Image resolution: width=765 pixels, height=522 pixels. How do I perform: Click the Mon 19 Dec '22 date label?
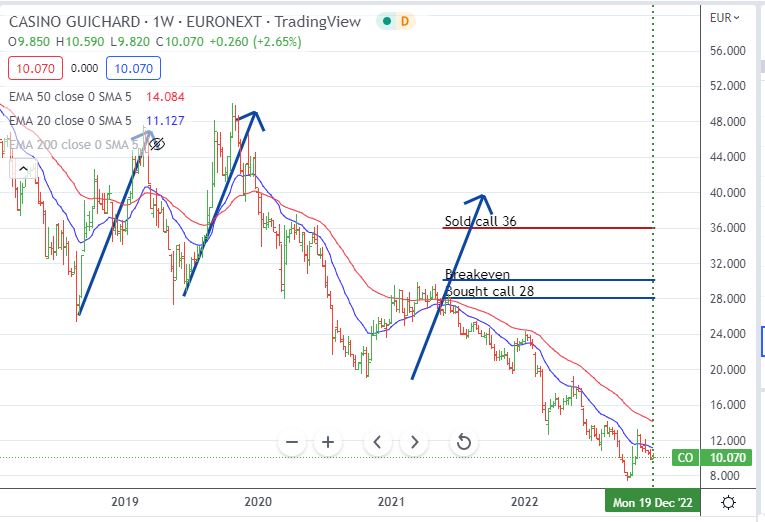tap(652, 502)
